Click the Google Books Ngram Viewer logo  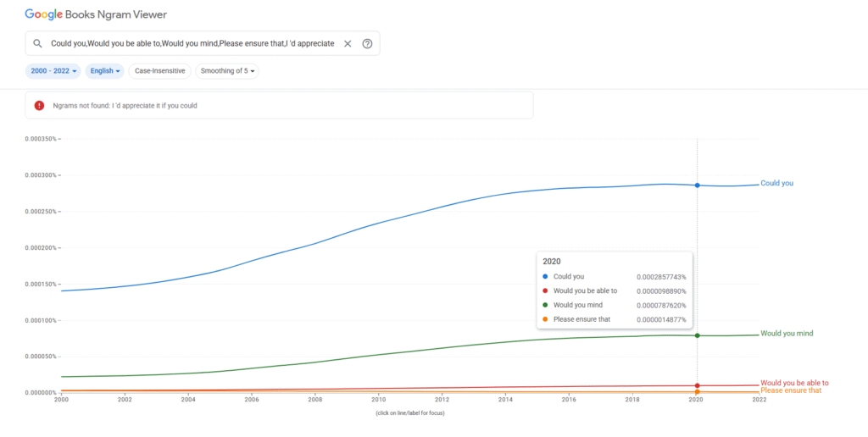(96, 15)
